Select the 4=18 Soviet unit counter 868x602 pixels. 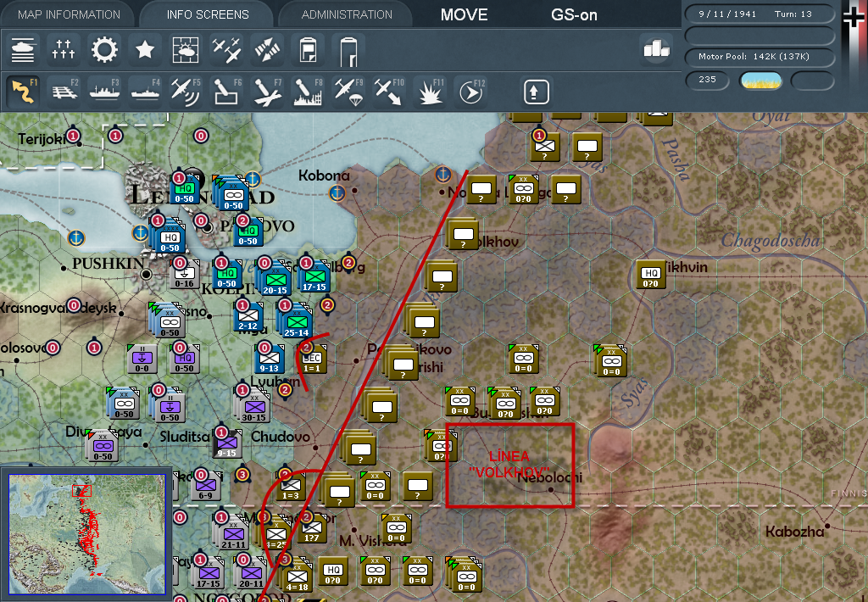tap(297, 576)
